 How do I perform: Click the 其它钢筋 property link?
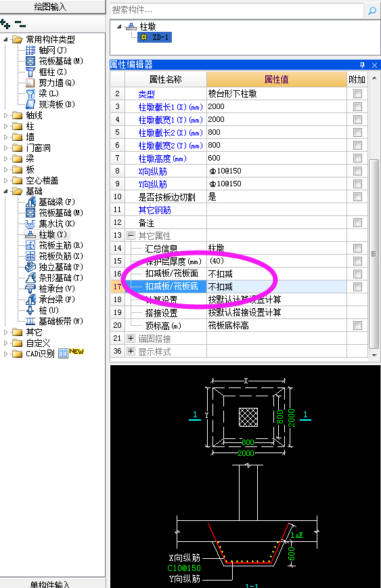click(154, 210)
